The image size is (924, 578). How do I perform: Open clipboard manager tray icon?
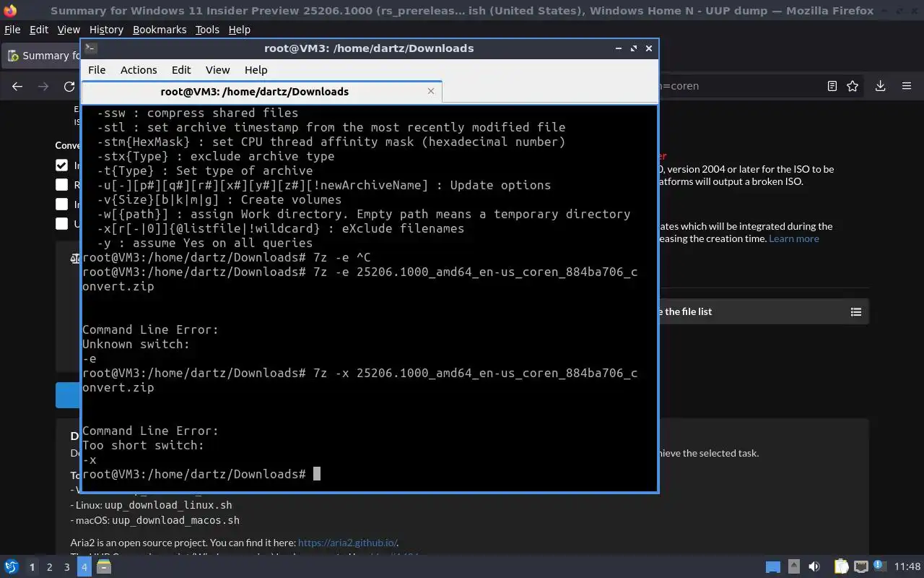(841, 567)
